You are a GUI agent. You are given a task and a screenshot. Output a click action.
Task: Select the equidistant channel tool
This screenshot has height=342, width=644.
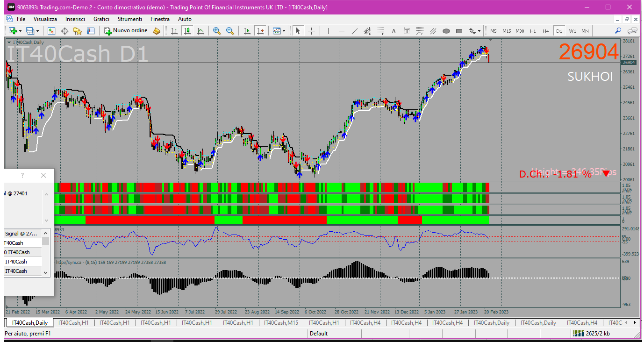click(368, 31)
